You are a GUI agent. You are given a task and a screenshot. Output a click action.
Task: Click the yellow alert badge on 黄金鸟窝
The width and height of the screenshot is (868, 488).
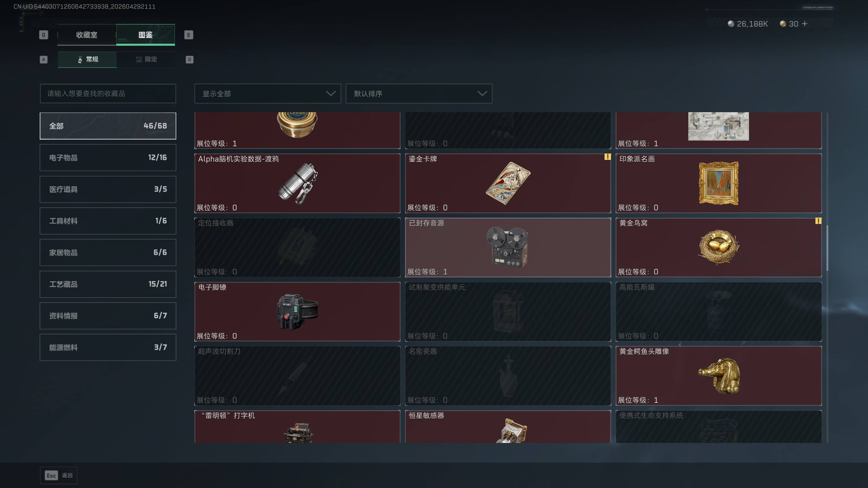point(818,221)
